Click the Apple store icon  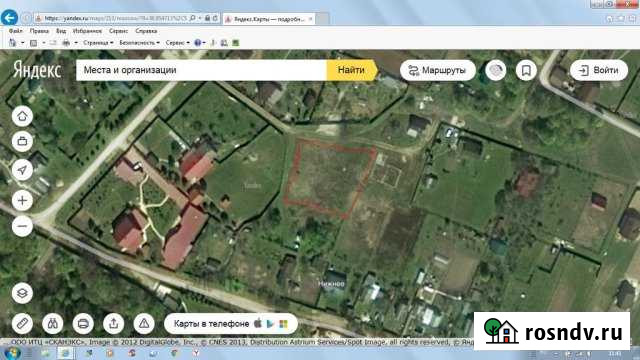click(x=258, y=323)
